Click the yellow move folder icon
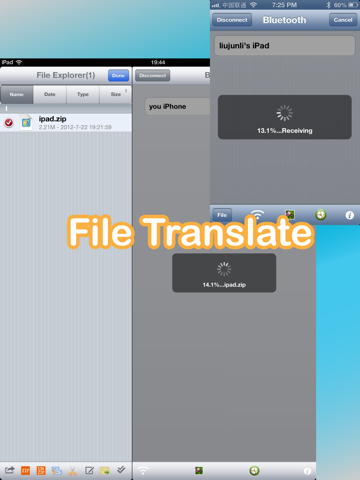Screen dimensions: 360x480 click(105, 471)
